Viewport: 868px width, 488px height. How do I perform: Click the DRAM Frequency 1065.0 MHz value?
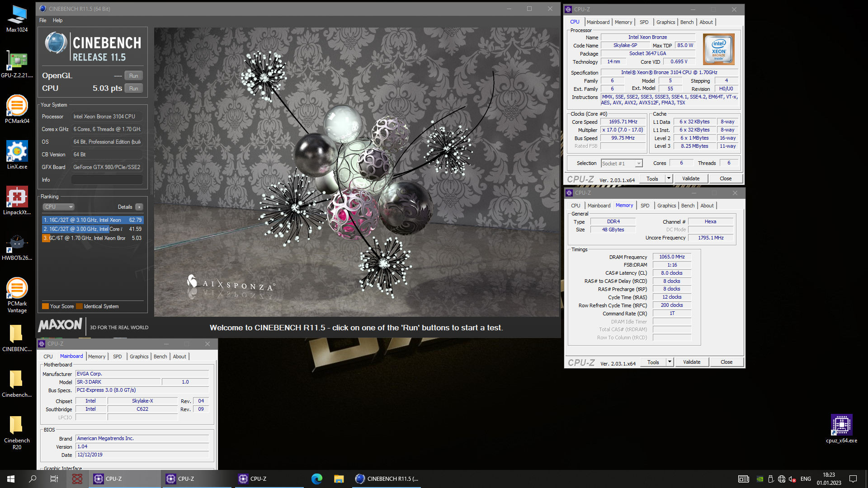(672, 257)
